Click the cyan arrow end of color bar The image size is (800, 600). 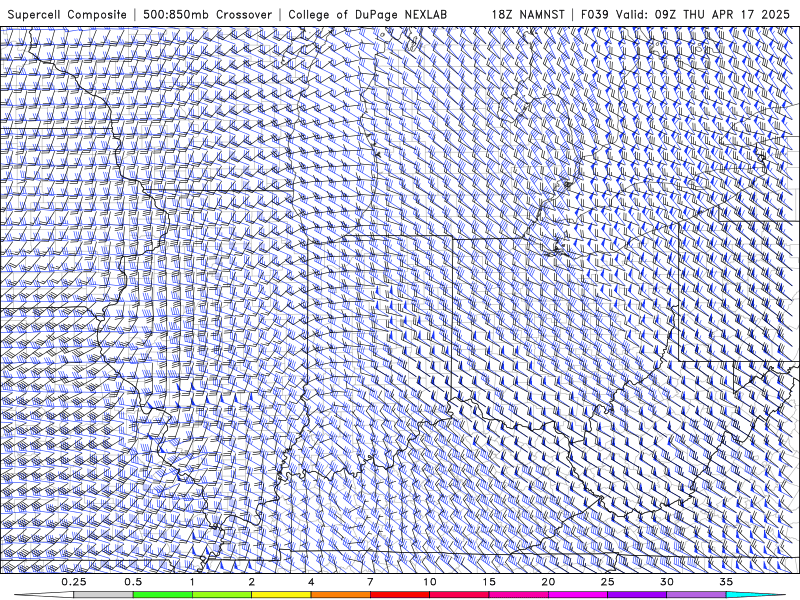[757, 594]
